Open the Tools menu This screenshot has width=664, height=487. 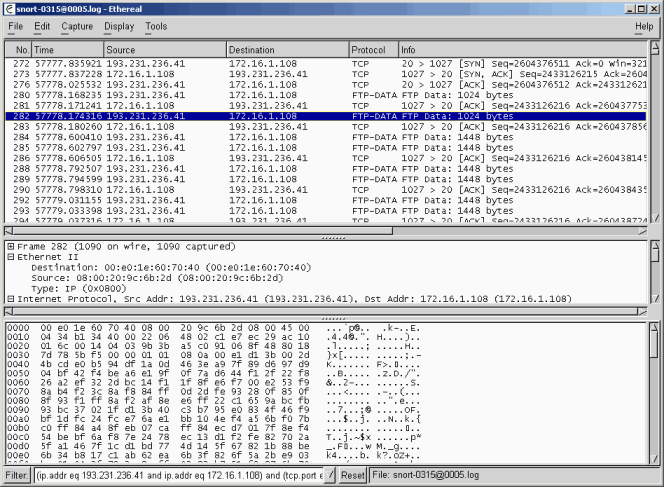click(157, 26)
